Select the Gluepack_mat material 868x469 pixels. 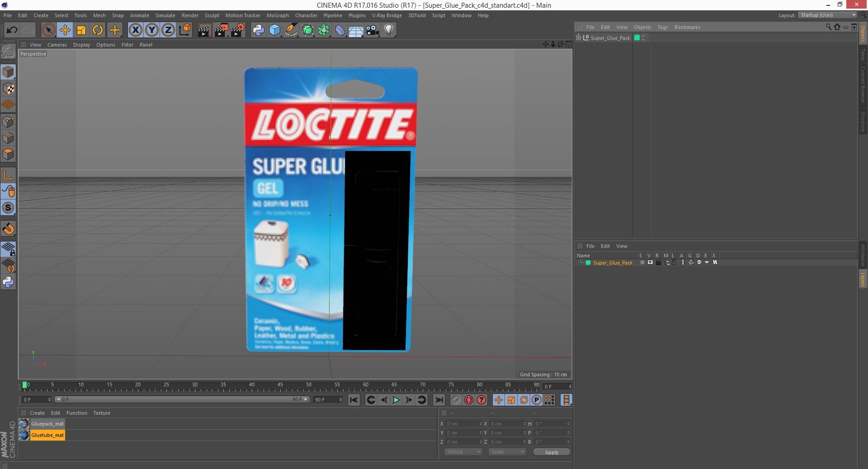tap(47, 424)
